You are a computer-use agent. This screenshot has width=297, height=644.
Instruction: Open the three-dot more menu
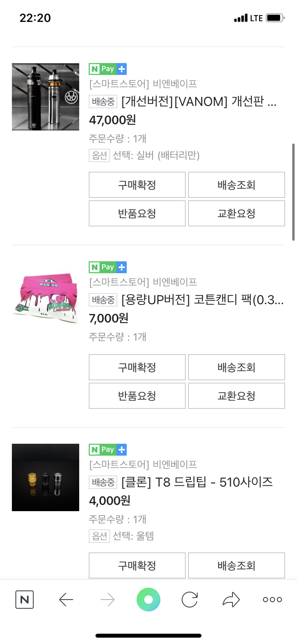coord(272,599)
